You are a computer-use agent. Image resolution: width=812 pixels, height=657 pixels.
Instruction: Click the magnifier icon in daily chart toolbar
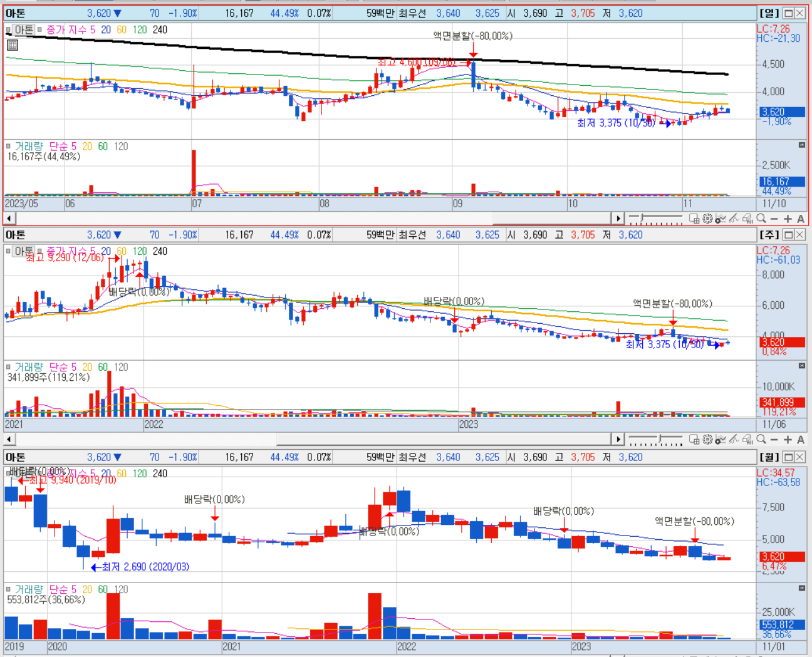pyautogui.click(x=761, y=218)
